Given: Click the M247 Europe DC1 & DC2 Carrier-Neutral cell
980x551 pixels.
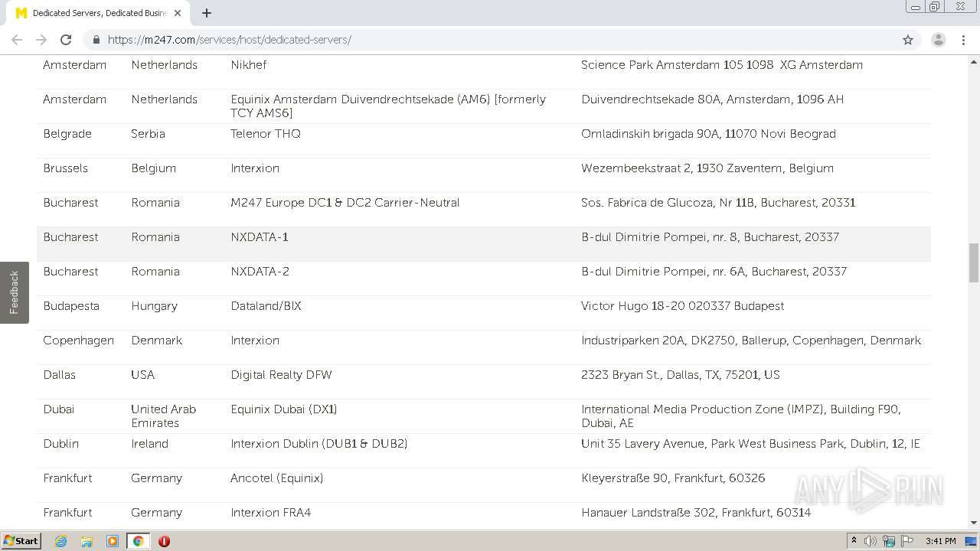Looking at the screenshot, I should coord(345,203).
